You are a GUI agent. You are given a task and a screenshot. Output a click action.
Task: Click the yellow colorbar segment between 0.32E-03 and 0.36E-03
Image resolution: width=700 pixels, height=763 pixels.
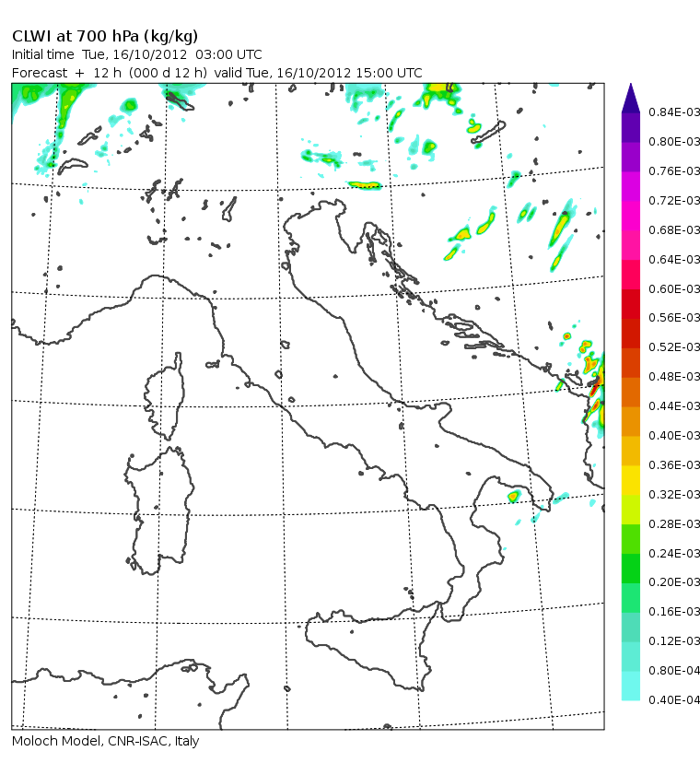coord(631,480)
